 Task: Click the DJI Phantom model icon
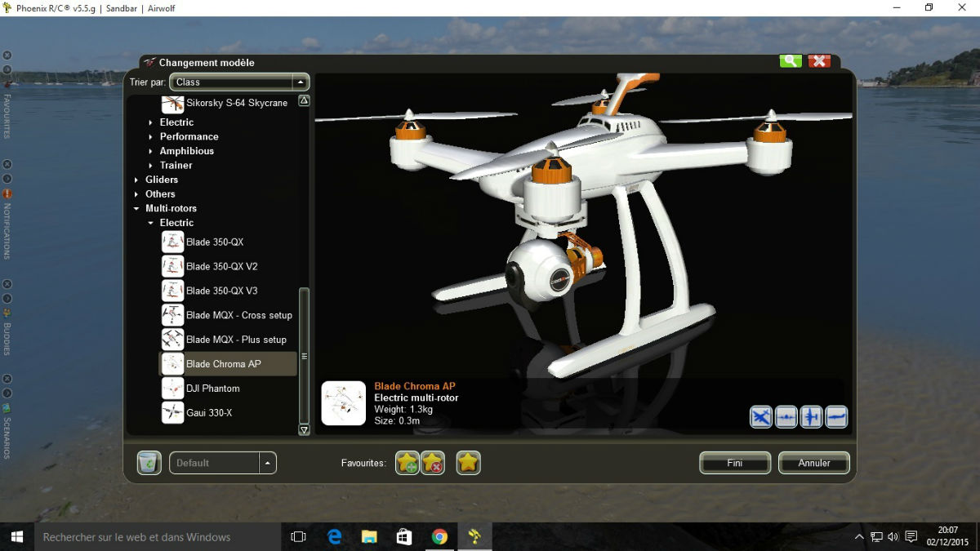point(173,389)
